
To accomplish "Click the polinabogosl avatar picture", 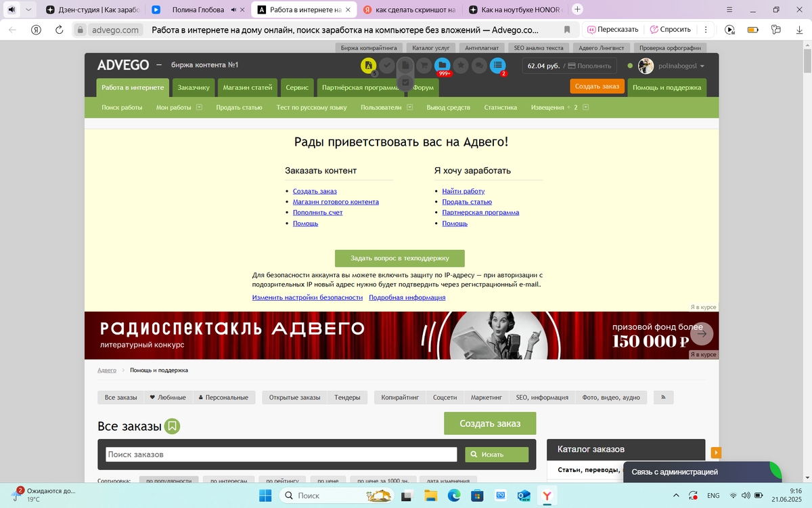I will [x=646, y=66].
